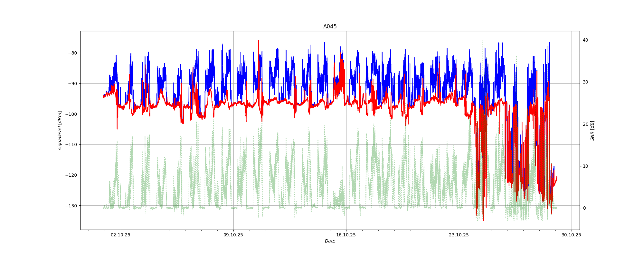Pick the -110 signal level tick label
This screenshot has width=644, height=258.
click(71, 144)
